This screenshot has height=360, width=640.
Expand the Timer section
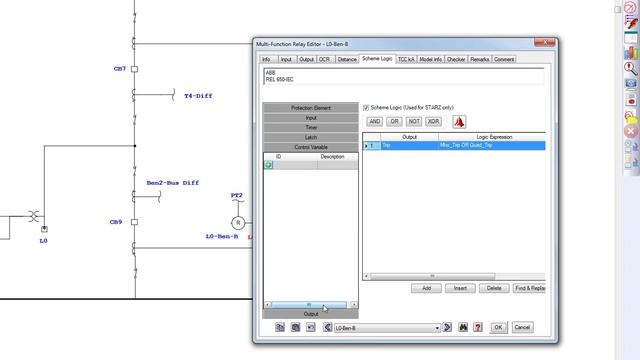(x=311, y=127)
